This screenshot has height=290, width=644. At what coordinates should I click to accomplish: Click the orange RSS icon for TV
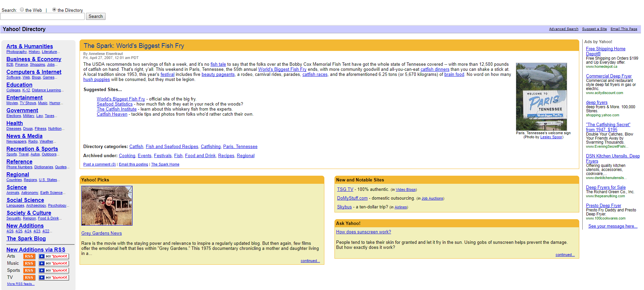[29, 278]
